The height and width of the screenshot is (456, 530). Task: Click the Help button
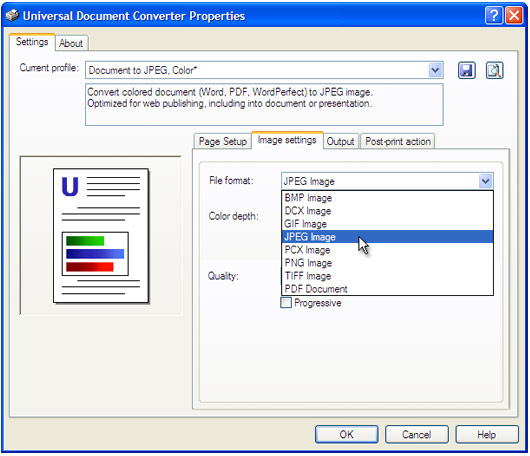tap(487, 434)
